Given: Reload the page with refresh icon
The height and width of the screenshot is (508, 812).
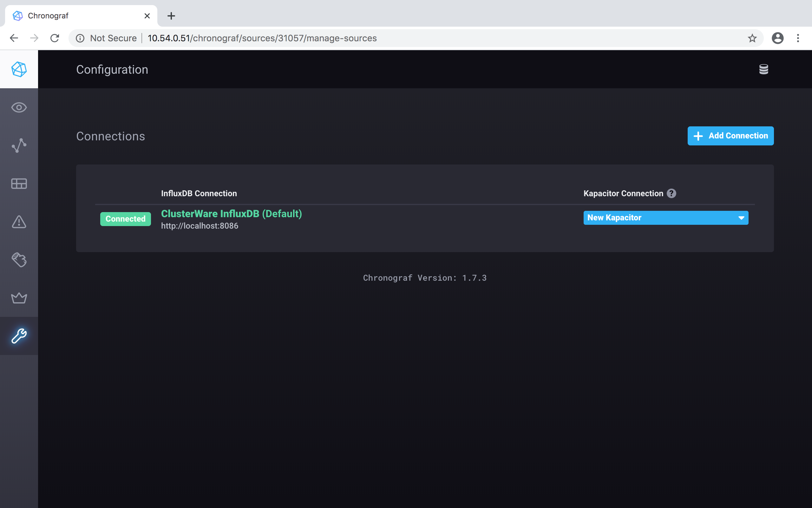Looking at the screenshot, I should coord(55,38).
